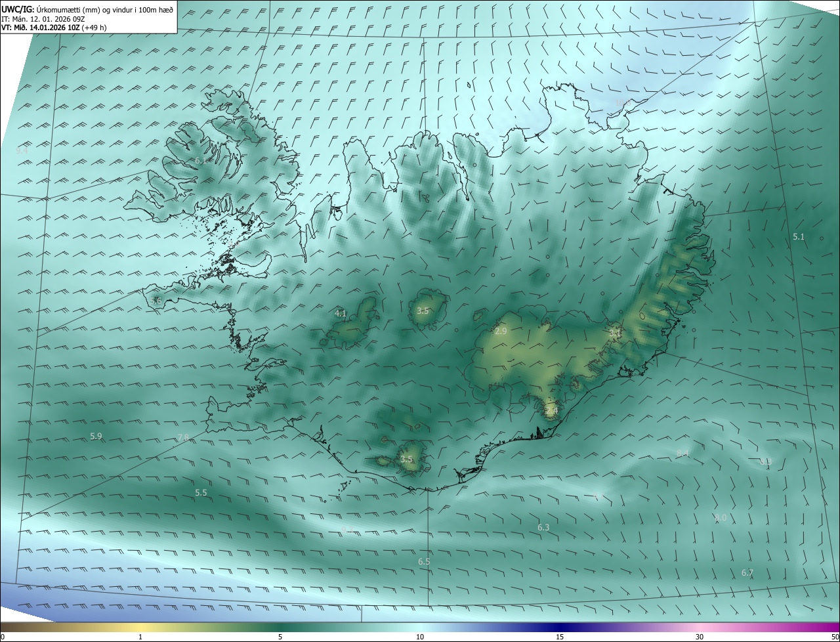This screenshot has width=840, height=642.
Task: Click the '50' tick on the color scale
Action: pyautogui.click(x=835, y=637)
